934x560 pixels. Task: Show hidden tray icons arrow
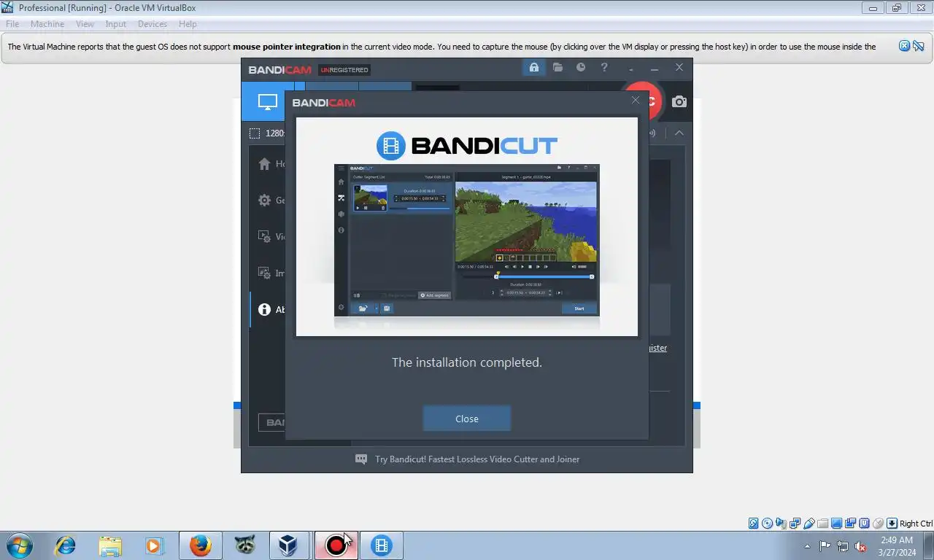[807, 546]
